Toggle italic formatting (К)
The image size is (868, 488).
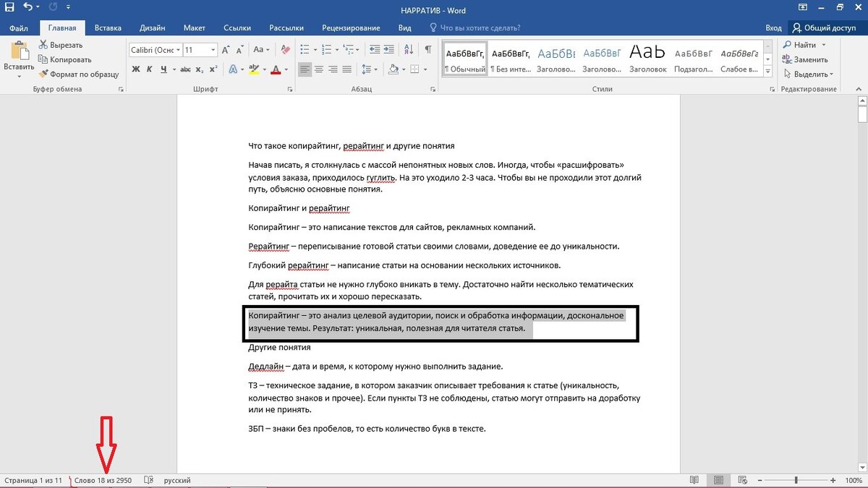pos(150,69)
